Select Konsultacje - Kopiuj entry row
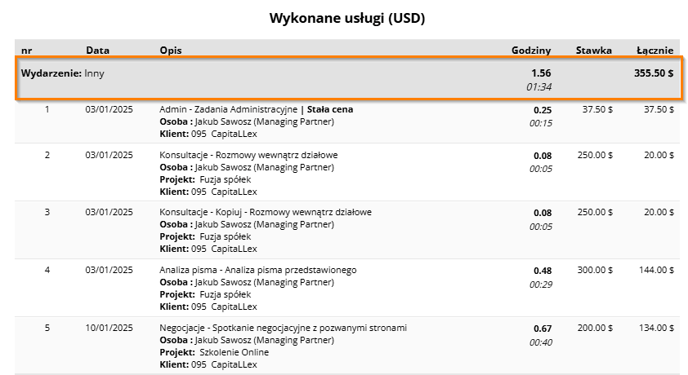The width and height of the screenshot is (688, 375). tap(347, 230)
